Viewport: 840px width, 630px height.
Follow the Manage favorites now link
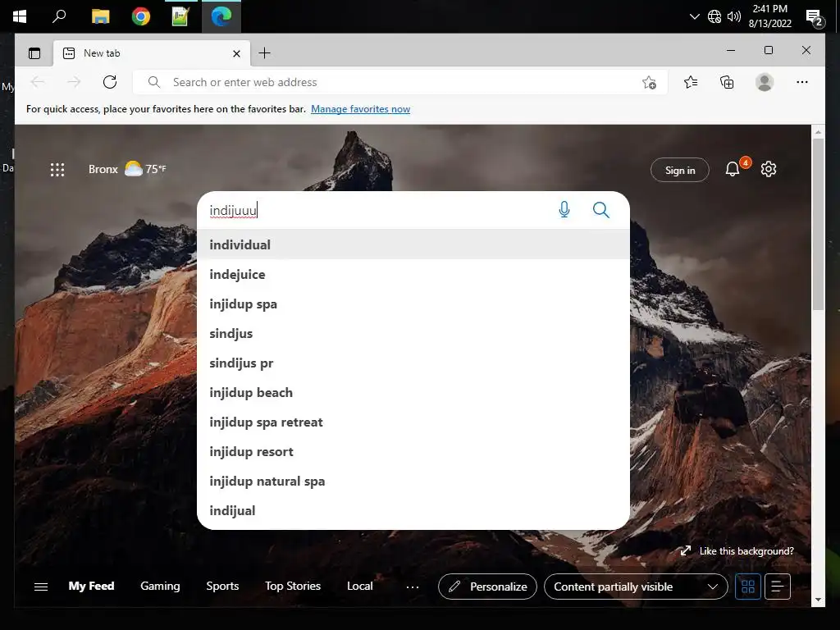point(361,109)
